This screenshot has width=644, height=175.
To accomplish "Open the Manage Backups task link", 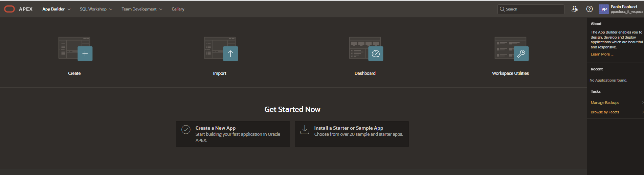I will pos(605,103).
